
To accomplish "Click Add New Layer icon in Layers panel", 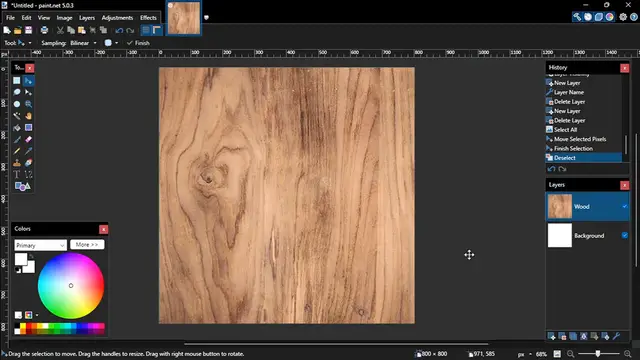I will 551,336.
